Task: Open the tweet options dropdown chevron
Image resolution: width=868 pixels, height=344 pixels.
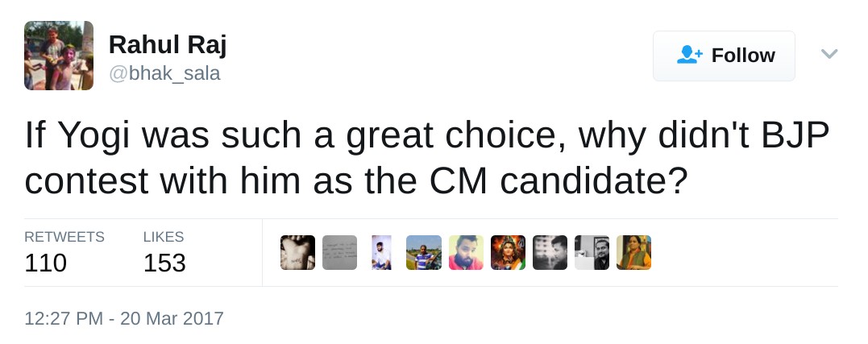Action: (829, 54)
